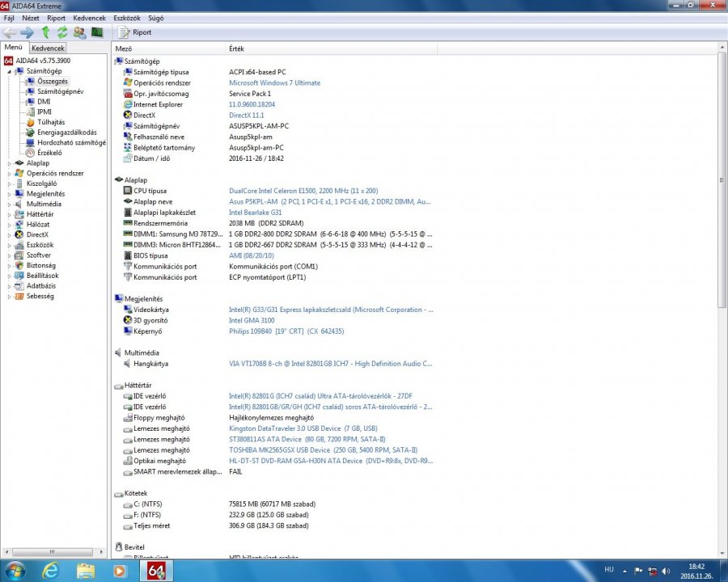This screenshot has height=582, width=728.
Task: Select the DMI tree item
Action: tap(44, 102)
